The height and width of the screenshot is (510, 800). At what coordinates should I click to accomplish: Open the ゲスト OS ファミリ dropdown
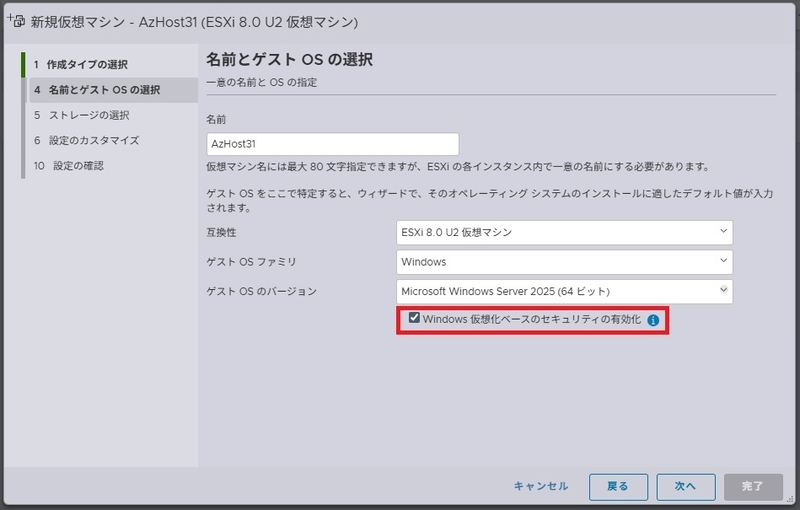564,262
